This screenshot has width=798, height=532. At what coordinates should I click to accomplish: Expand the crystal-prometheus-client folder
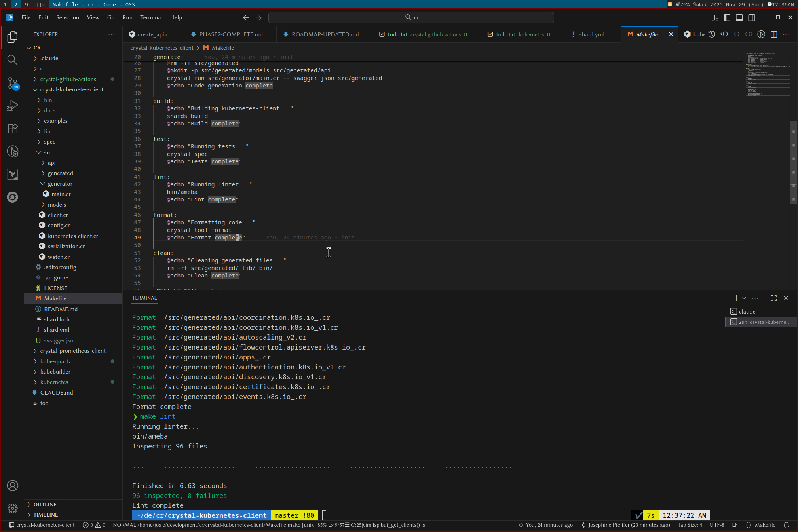(x=72, y=351)
